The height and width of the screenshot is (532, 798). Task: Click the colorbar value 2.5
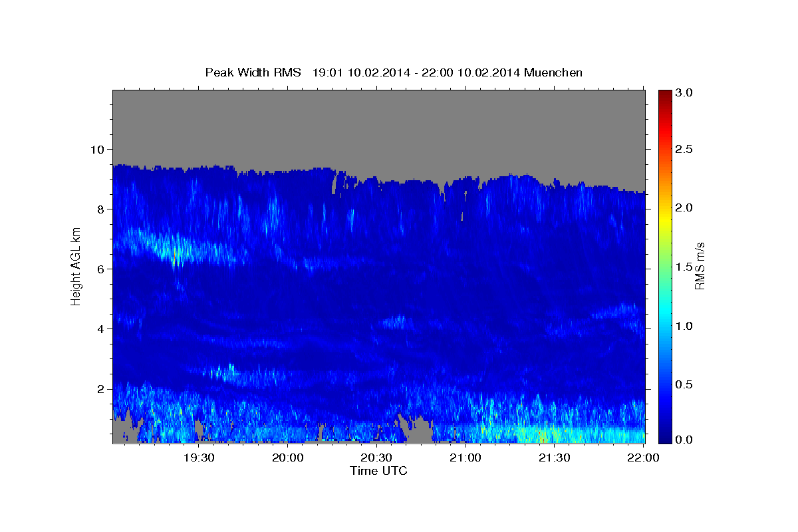tap(684, 149)
